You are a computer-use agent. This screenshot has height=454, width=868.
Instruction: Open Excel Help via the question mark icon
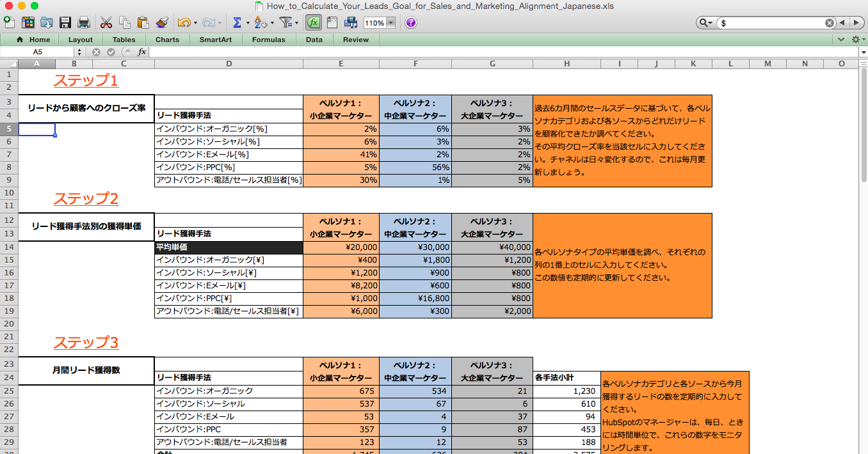pos(410,22)
